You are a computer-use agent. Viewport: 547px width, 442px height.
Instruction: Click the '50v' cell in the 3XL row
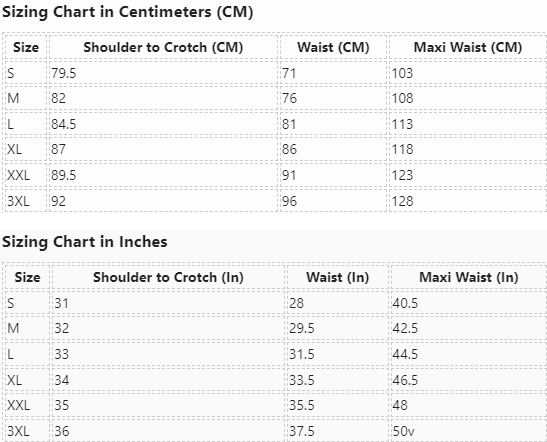coord(469,431)
